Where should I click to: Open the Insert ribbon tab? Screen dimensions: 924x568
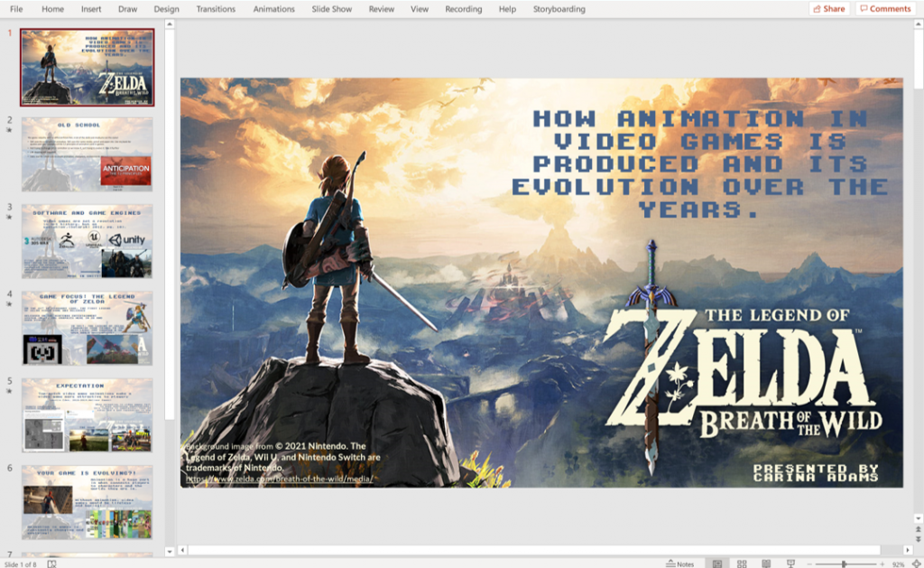point(91,9)
